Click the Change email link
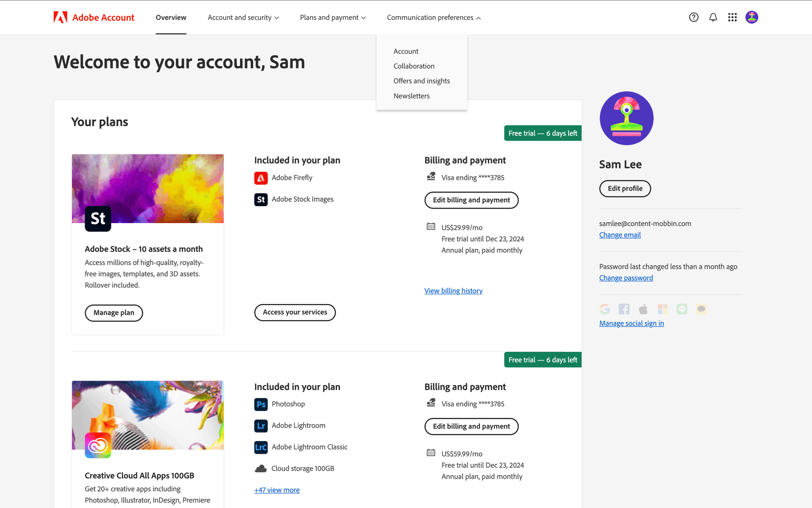 pyautogui.click(x=620, y=235)
